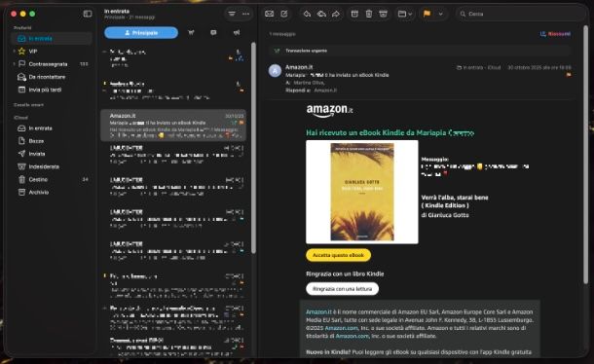
Task: Click the yellow book cover thumbnail
Action: click(x=362, y=192)
